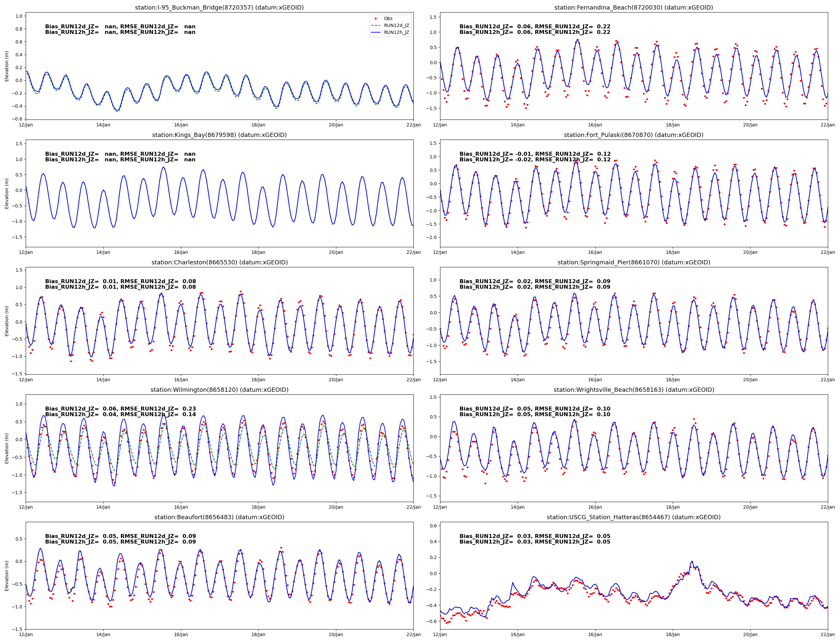This screenshot has height=642, width=840.
Task: Select the Kings_Bay station plot title
Action: pyautogui.click(x=219, y=135)
